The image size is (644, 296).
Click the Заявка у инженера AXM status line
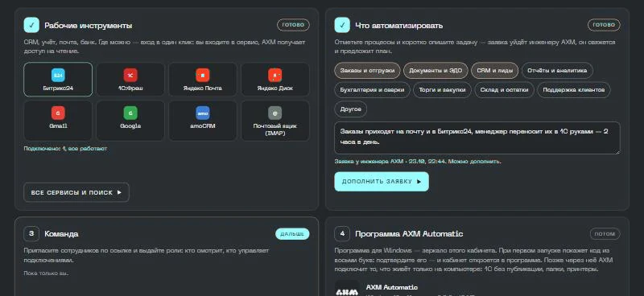tap(418, 162)
